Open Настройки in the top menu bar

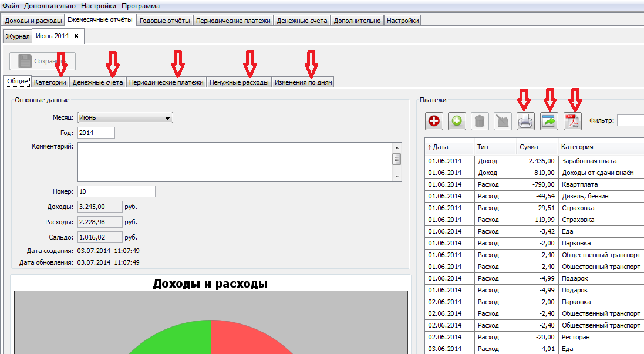click(99, 6)
